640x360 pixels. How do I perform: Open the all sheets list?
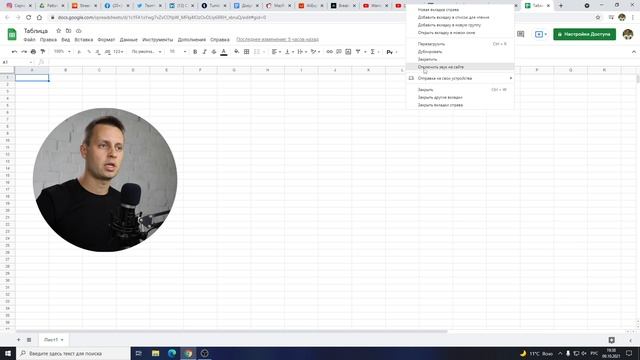click(29, 340)
